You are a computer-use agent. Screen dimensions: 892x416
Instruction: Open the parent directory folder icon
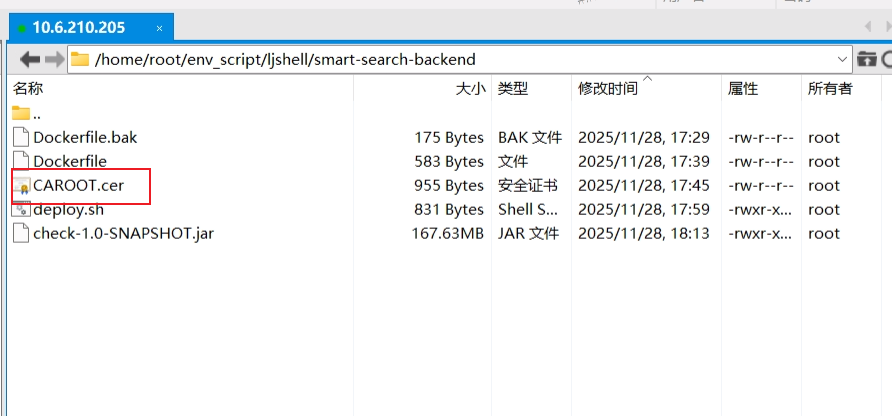(x=21, y=113)
